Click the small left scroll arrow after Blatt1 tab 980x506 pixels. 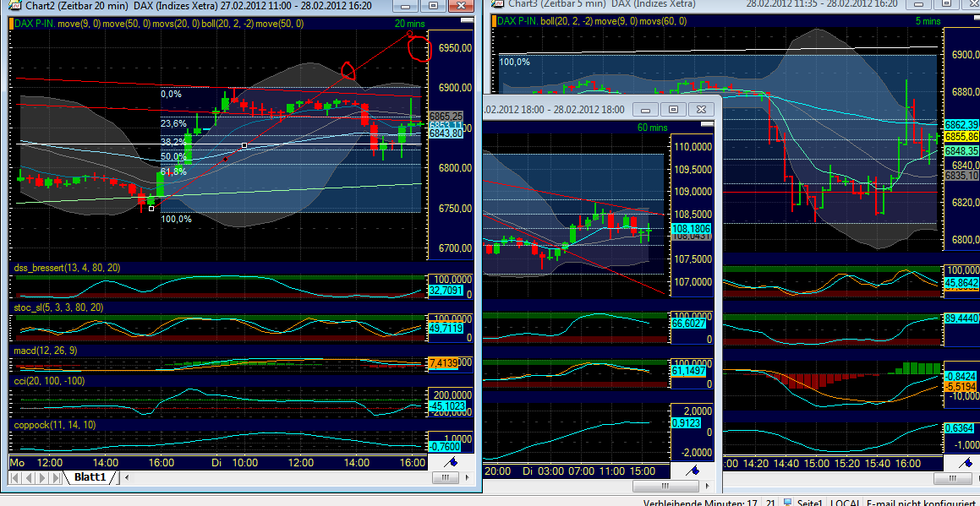point(125,476)
